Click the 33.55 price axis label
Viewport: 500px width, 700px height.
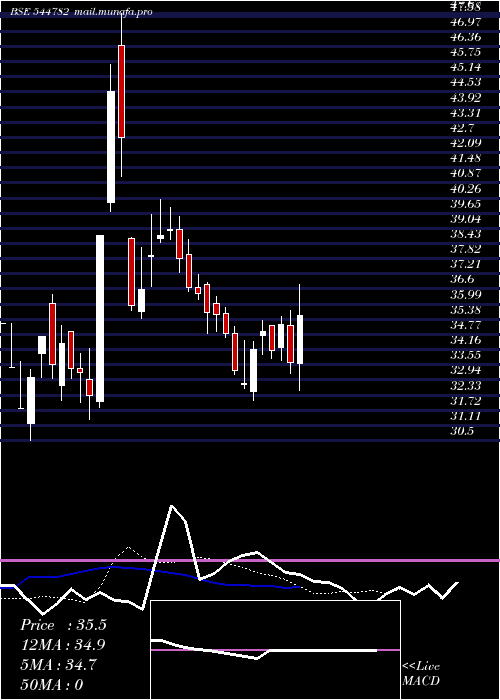465,356
